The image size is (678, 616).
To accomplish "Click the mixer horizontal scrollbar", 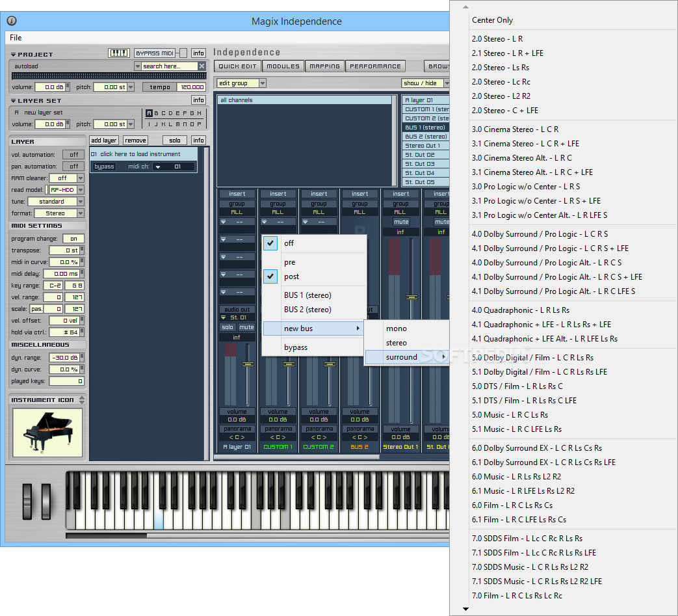I will pyautogui.click(x=296, y=457).
